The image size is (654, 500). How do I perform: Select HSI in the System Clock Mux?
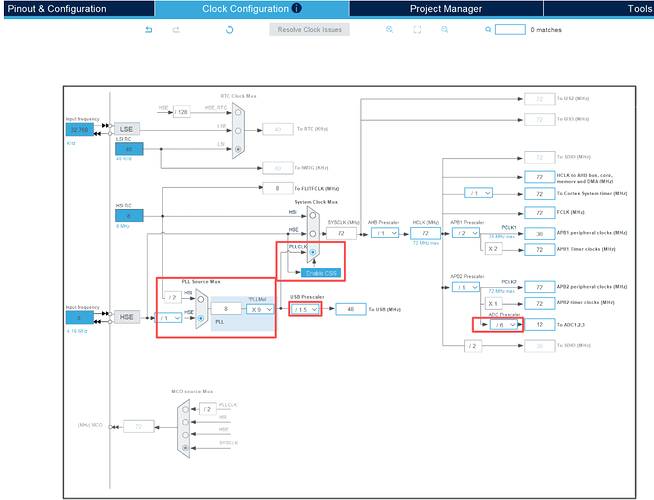point(312,216)
